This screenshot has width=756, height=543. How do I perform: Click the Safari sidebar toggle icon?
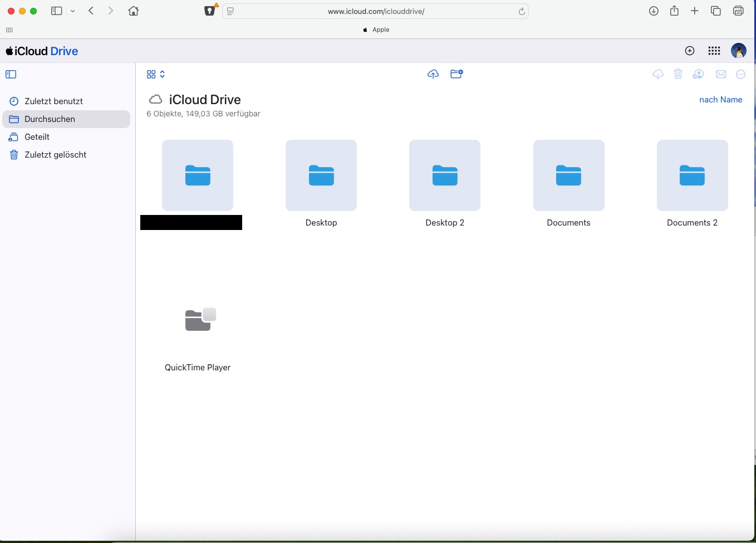point(56,11)
